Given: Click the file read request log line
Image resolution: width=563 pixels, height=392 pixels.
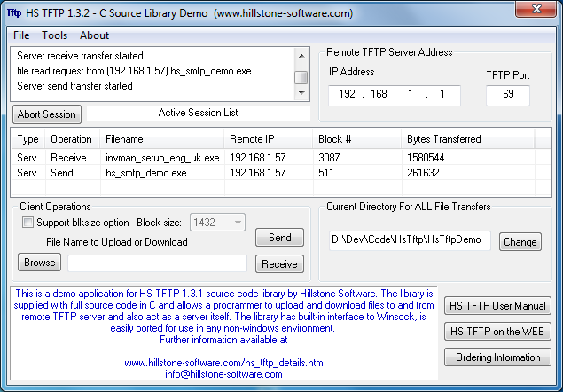Looking at the screenshot, I should (134, 71).
